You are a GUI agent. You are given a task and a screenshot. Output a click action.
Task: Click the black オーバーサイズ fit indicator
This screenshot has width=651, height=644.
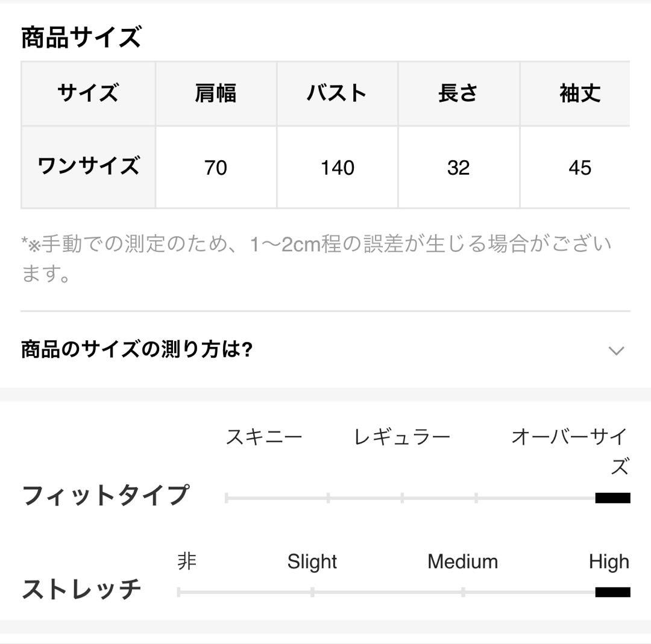(612, 498)
